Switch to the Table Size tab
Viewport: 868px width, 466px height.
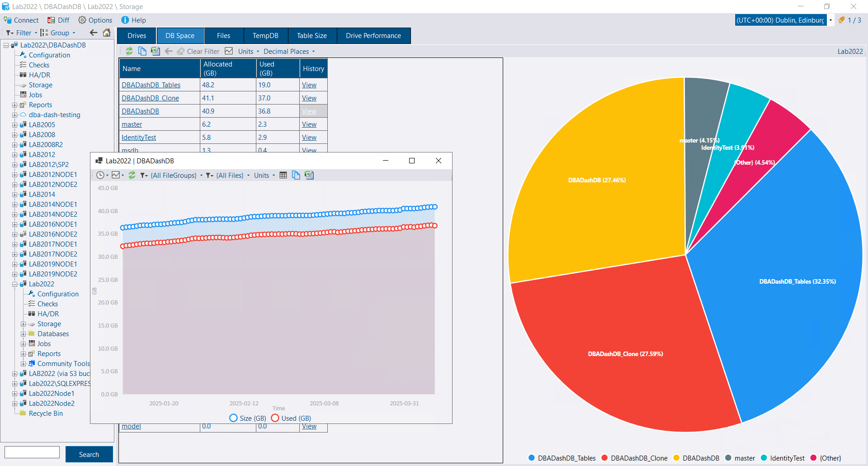[x=311, y=36]
